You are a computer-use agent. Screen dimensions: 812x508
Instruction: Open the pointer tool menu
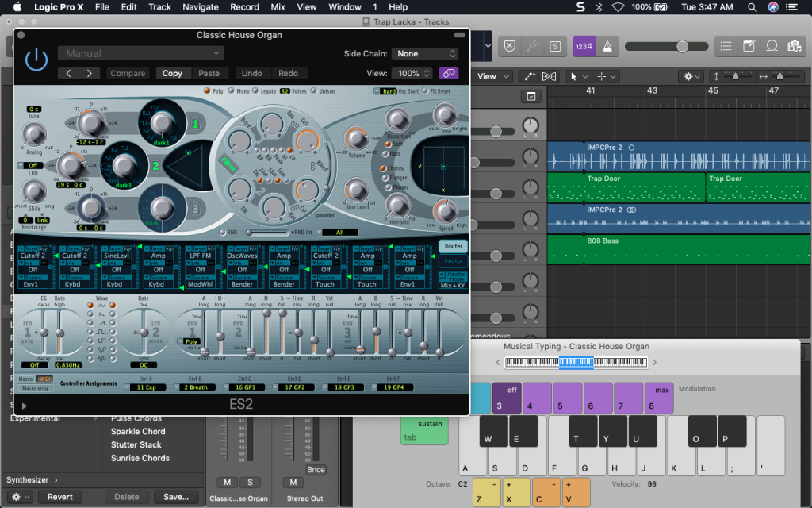[x=578, y=77]
